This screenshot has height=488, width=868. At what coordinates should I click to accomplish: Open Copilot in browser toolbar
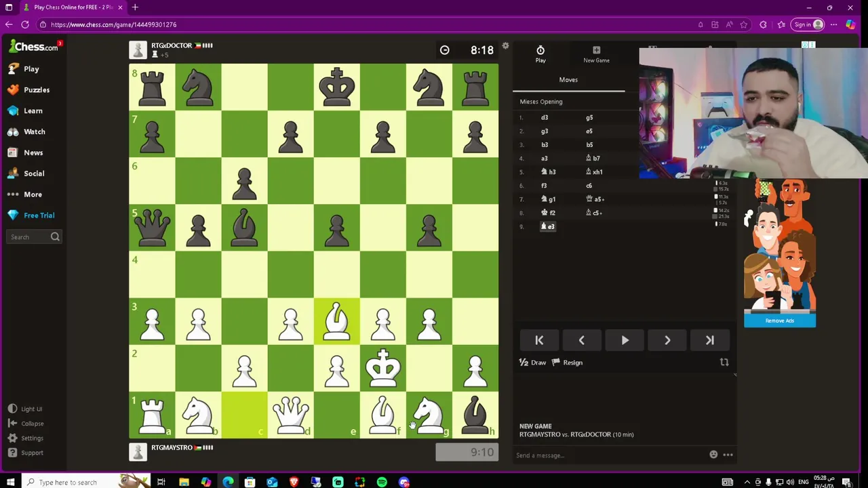[x=850, y=24]
